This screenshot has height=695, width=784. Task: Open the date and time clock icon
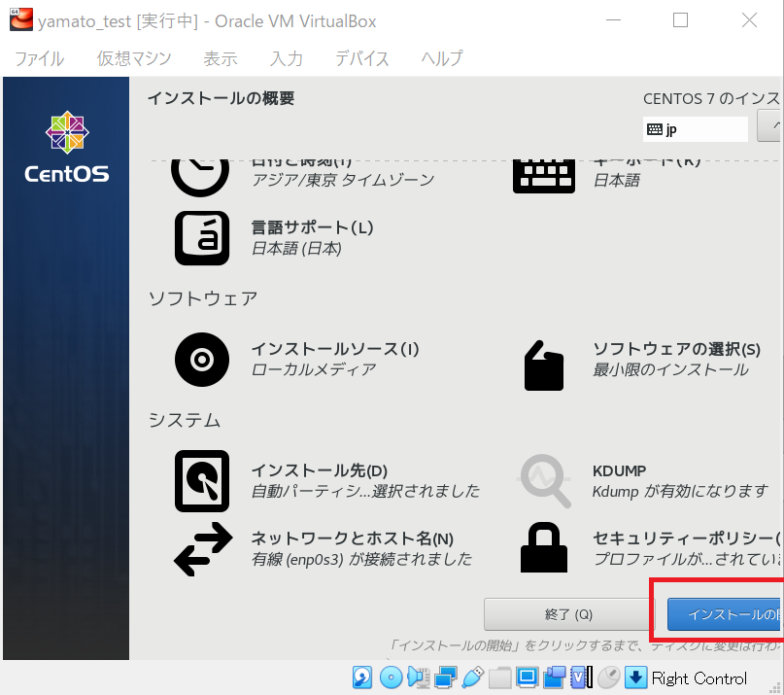pos(200,178)
